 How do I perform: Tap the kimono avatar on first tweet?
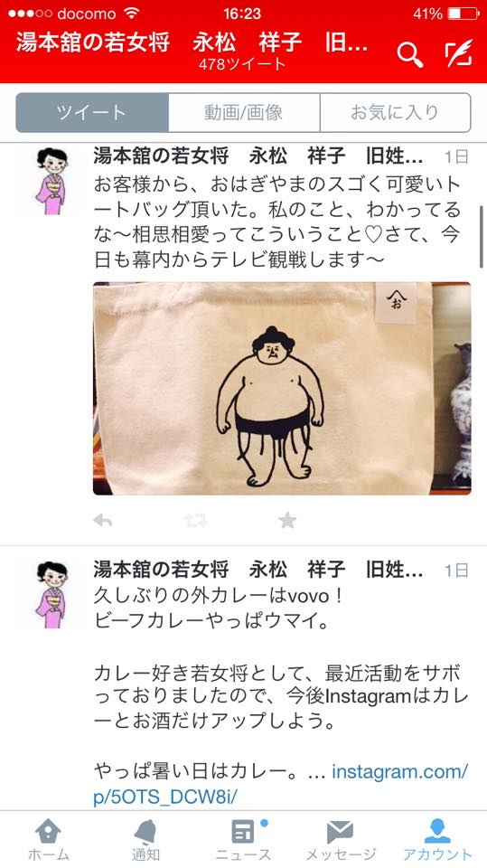[x=51, y=181]
